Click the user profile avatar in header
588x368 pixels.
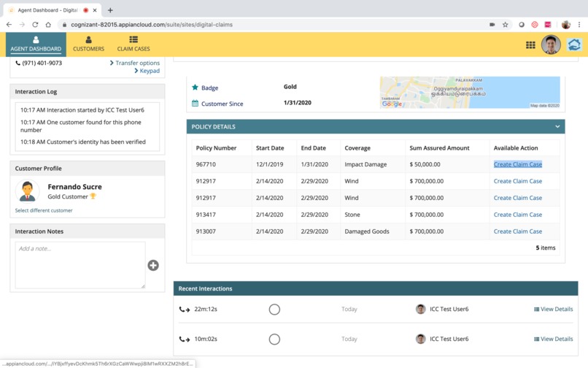(551, 45)
